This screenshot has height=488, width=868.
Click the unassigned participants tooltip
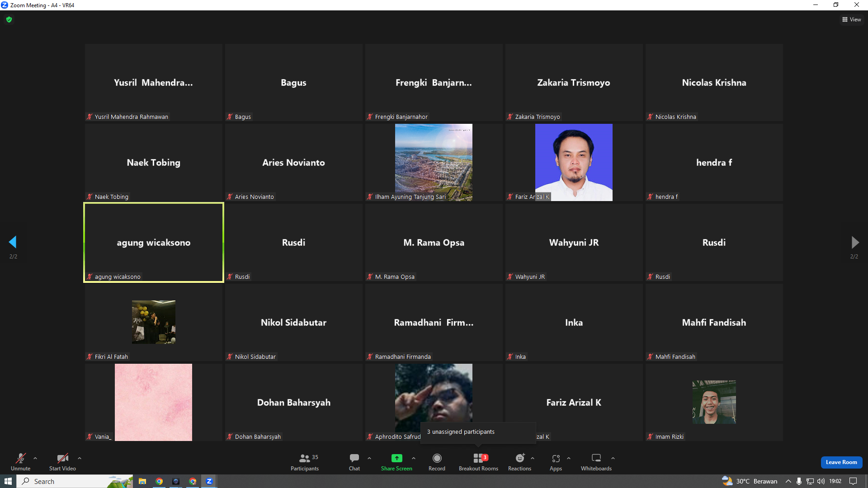click(478, 432)
